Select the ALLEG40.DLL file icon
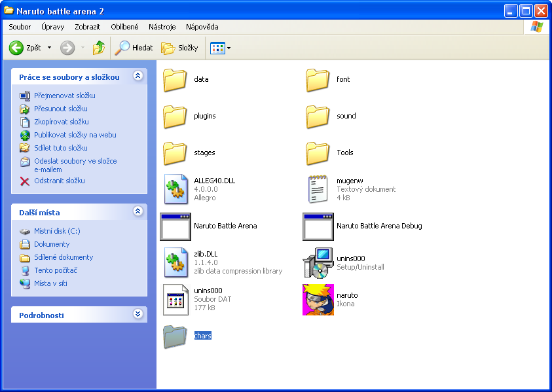 pos(175,189)
